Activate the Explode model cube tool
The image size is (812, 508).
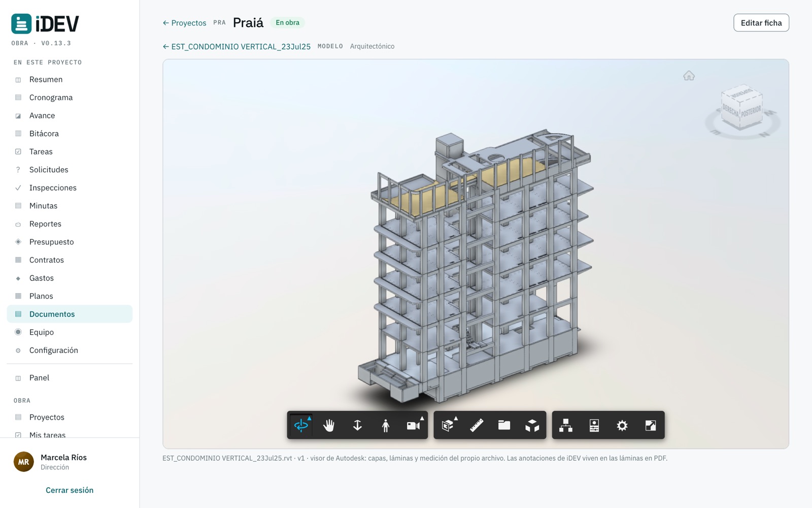532,425
